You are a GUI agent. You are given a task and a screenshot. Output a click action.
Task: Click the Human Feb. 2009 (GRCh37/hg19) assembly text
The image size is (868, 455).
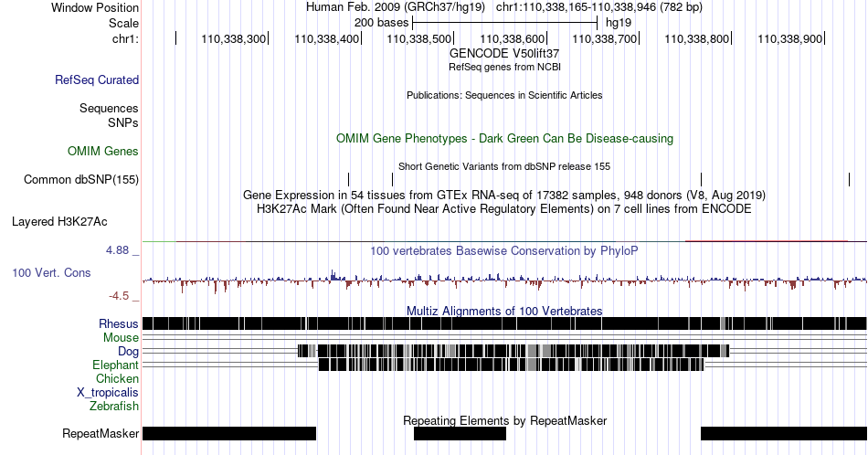[396, 7]
